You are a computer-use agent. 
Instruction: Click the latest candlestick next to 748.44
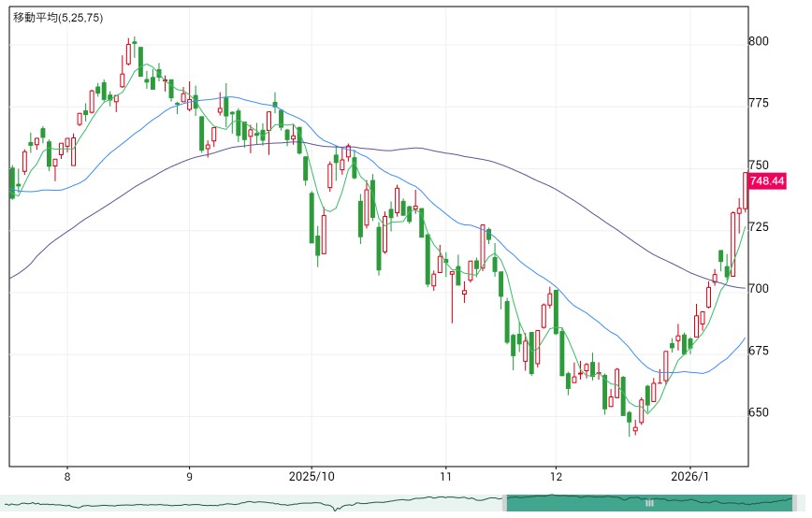point(746,191)
